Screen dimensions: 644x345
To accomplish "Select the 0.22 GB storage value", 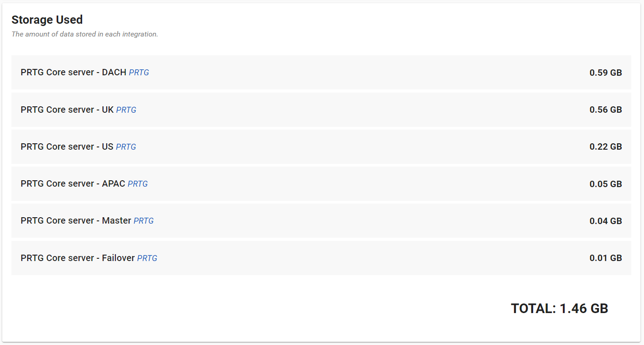I will tap(605, 147).
